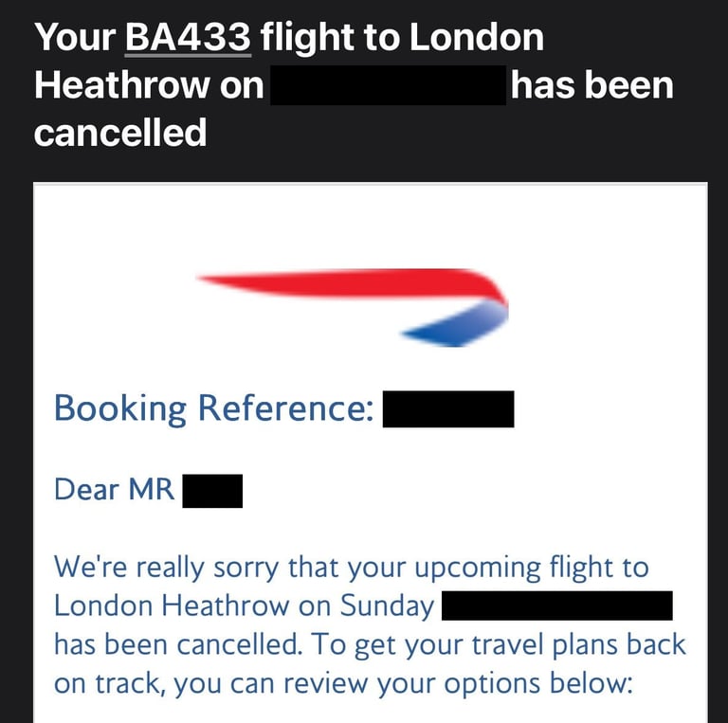Click the British Airways ribbon logo
This screenshot has width=728, height=723.
tap(352, 307)
